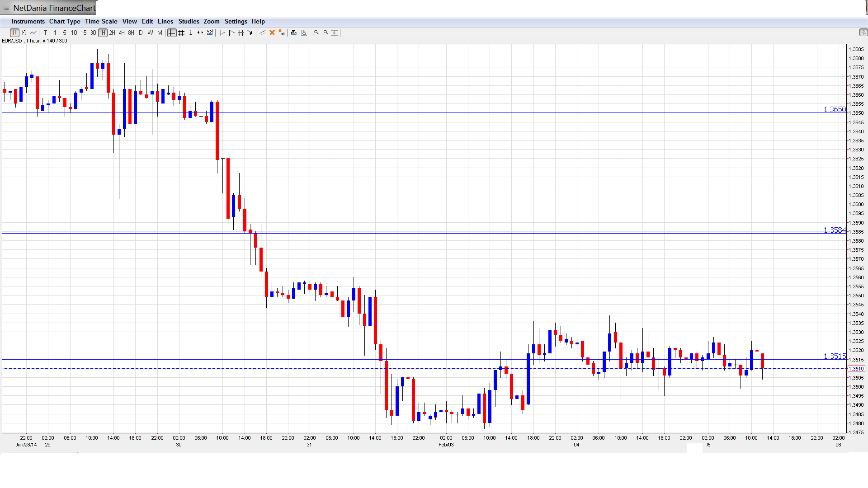Expand the Chart Type menu
Image resolution: width=868 pixels, height=488 pixels.
(65, 21)
